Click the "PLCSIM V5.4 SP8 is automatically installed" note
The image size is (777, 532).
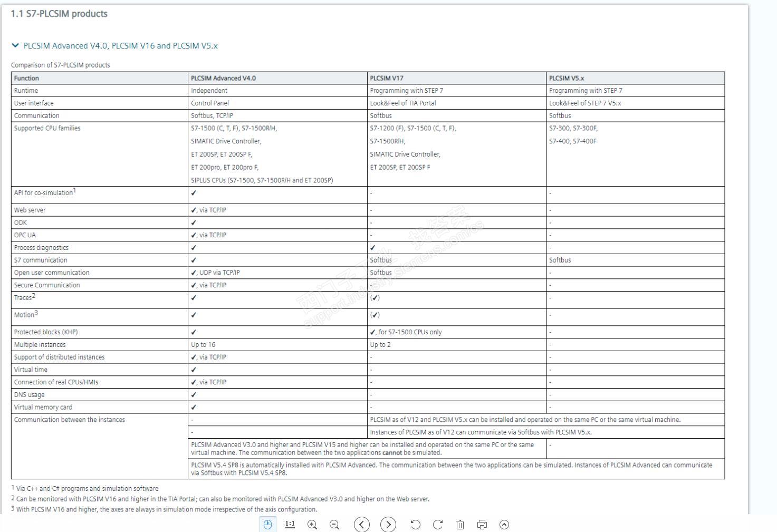(452, 469)
